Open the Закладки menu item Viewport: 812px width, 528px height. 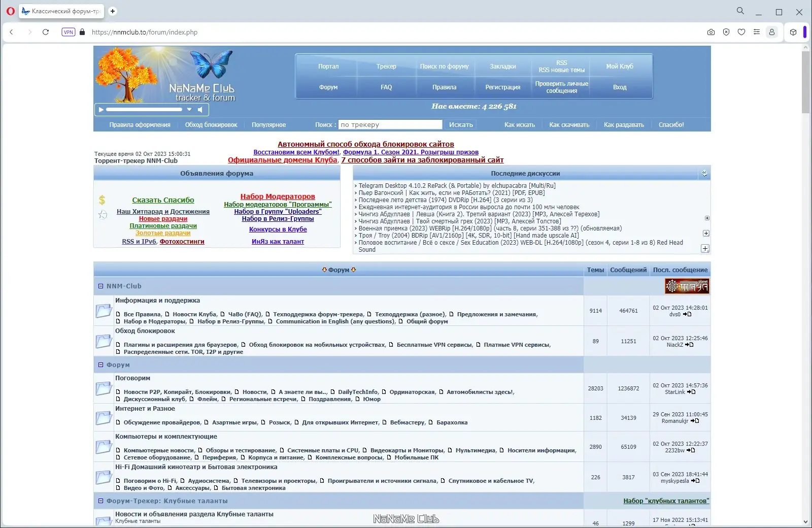(503, 67)
